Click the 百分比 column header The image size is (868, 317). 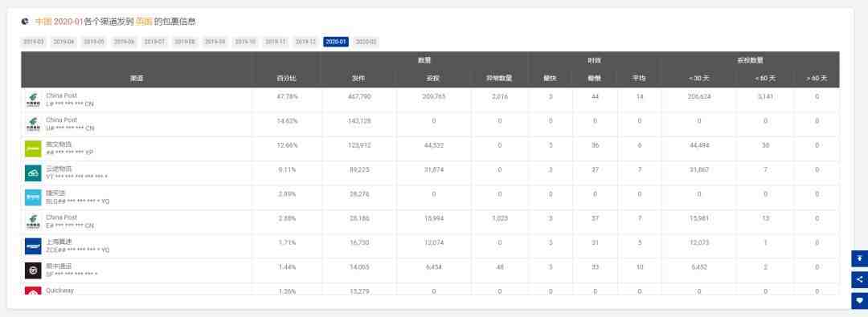pos(287,79)
